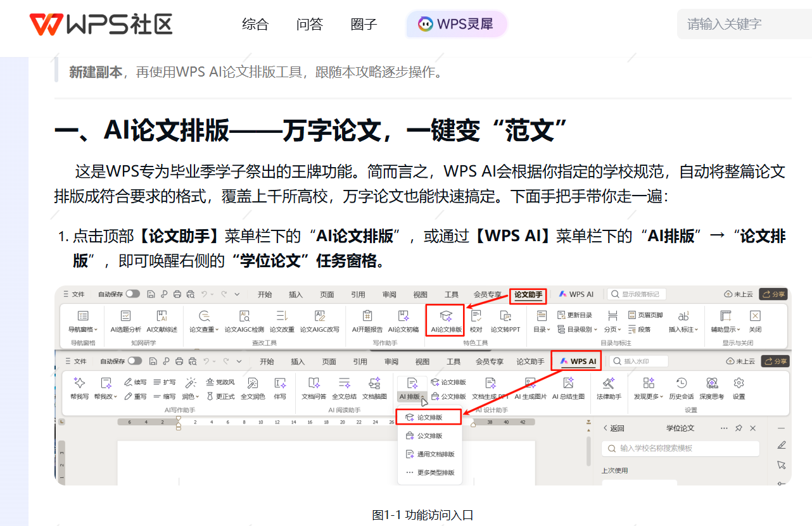The width and height of the screenshot is (812, 526).
Task: Apply the 党政风 style
Action: 220,382
